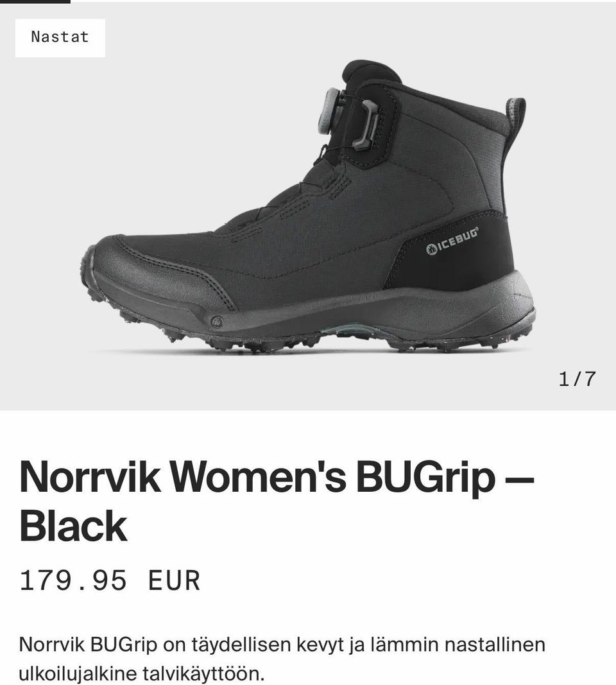This screenshot has width=616, height=685.
Task: Click the dark gallery progress bar at top
Action: pos(35,1)
